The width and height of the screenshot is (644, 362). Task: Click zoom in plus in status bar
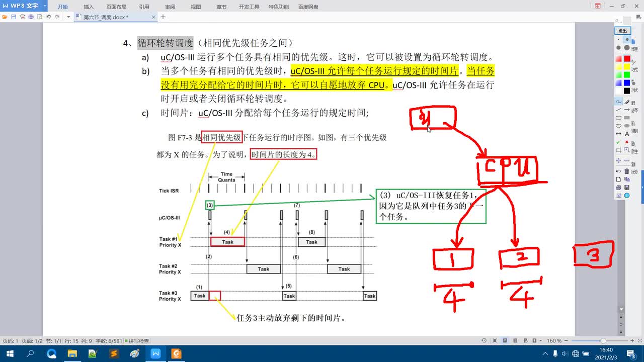click(x=632, y=340)
